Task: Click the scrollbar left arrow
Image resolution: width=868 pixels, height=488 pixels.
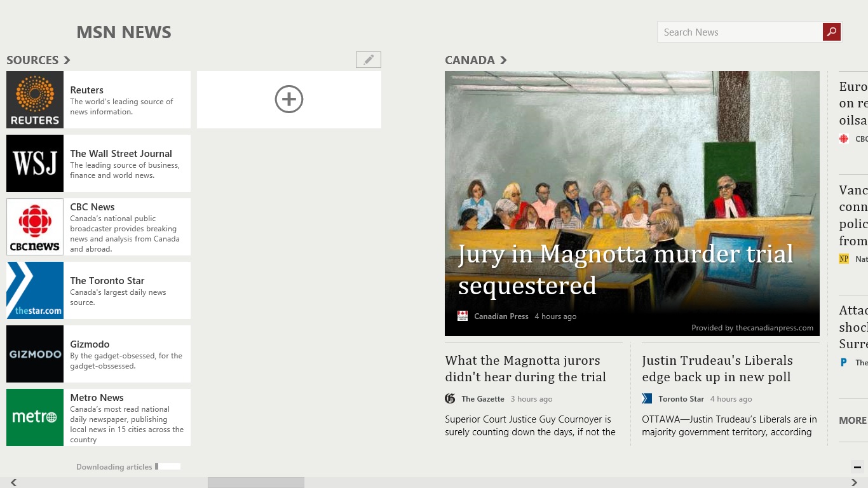Action: (13, 483)
